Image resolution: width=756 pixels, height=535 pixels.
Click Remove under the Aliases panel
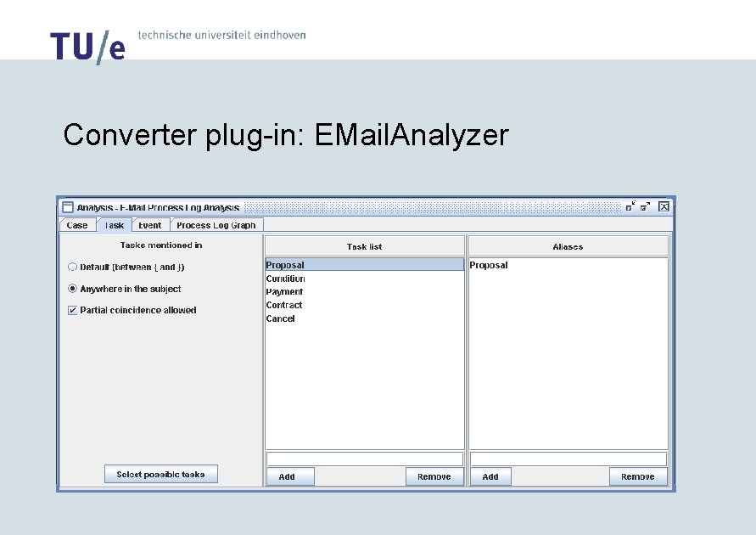click(x=638, y=476)
